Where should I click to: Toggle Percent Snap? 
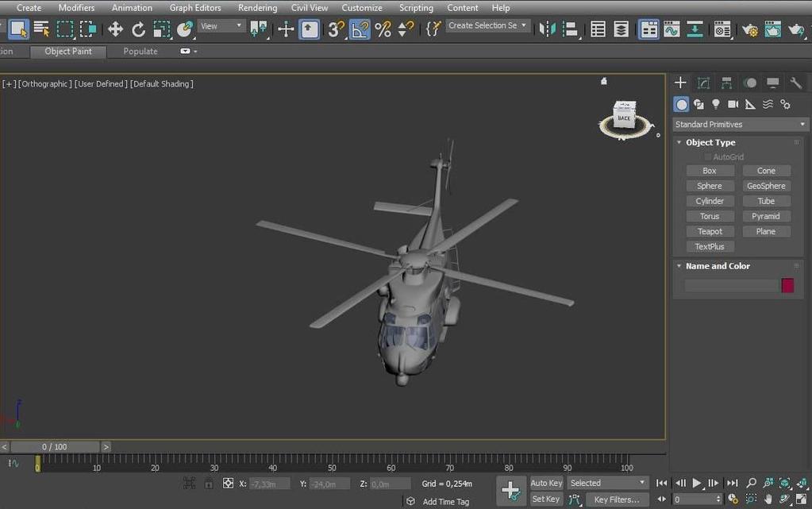(383, 29)
